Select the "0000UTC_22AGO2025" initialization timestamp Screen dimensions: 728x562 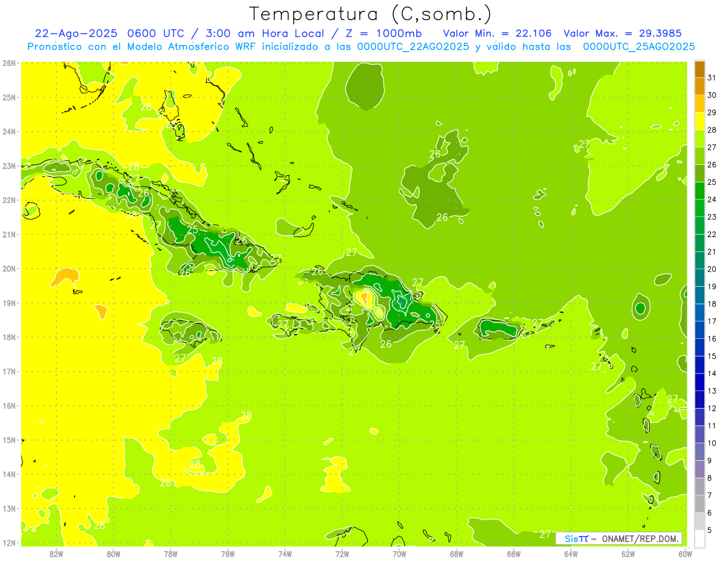point(413,47)
